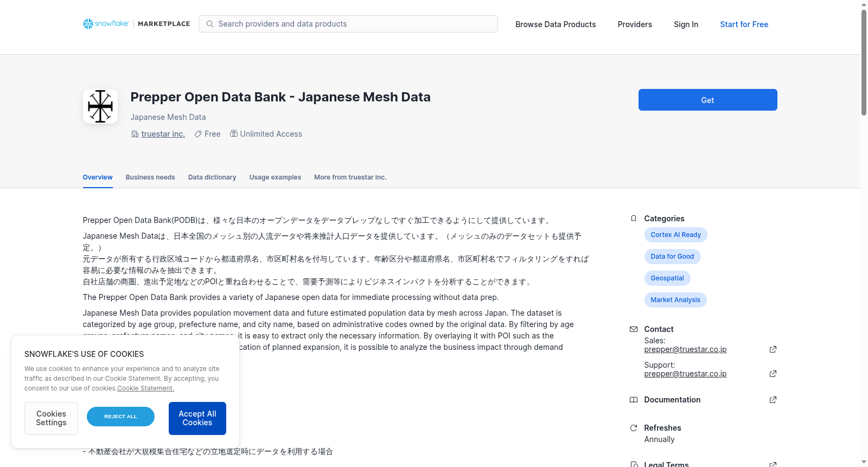
Task: Select the Cortex AI Ready category tag
Action: (675, 235)
